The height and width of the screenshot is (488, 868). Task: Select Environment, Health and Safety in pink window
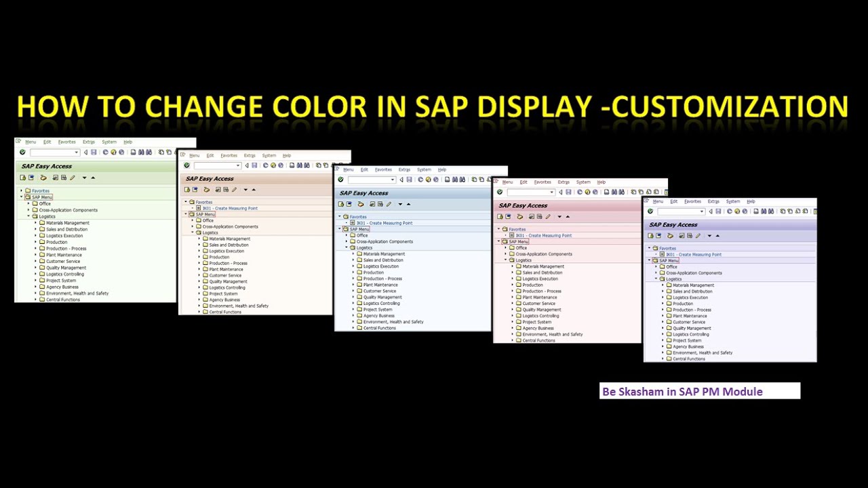pos(553,334)
